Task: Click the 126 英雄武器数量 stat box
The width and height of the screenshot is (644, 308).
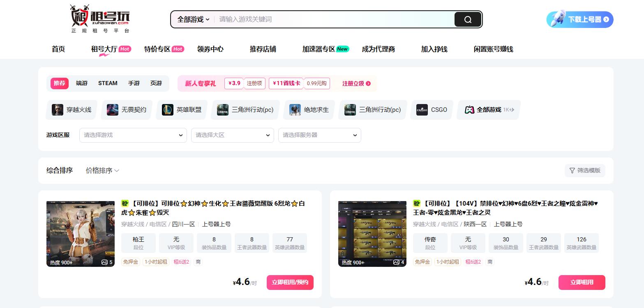Action: (x=582, y=243)
